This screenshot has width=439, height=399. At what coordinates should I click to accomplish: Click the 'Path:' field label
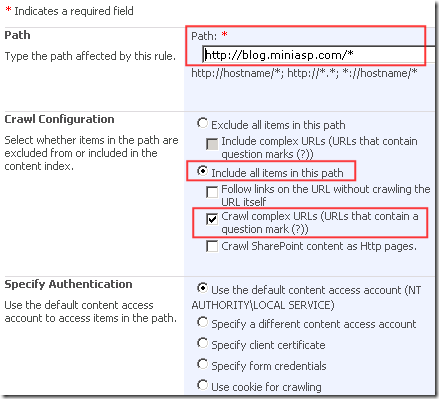204,36
